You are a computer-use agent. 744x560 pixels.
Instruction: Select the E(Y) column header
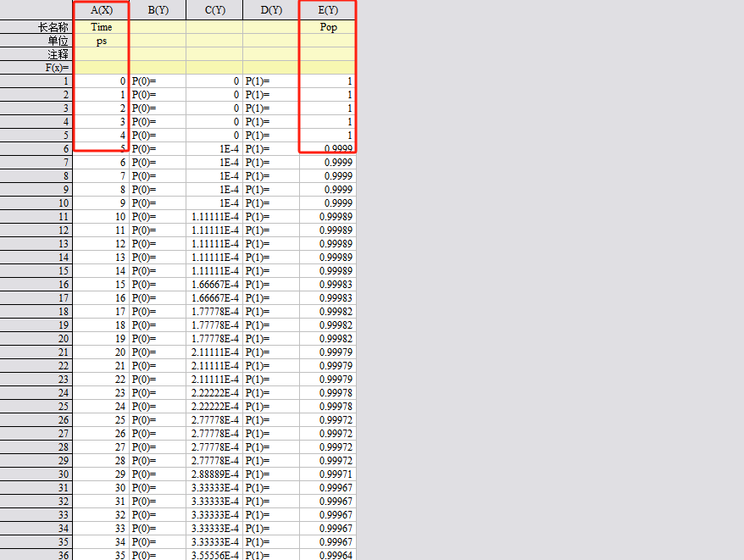(x=328, y=10)
